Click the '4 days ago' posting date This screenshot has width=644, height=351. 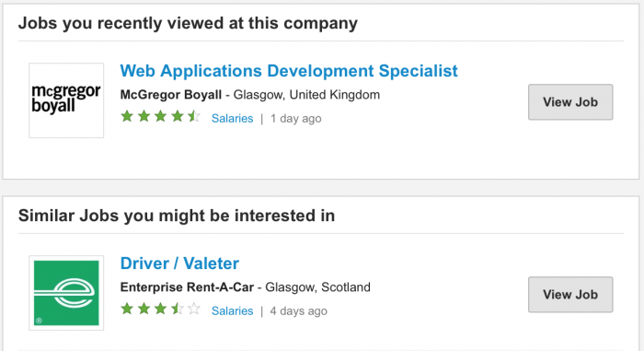point(299,311)
